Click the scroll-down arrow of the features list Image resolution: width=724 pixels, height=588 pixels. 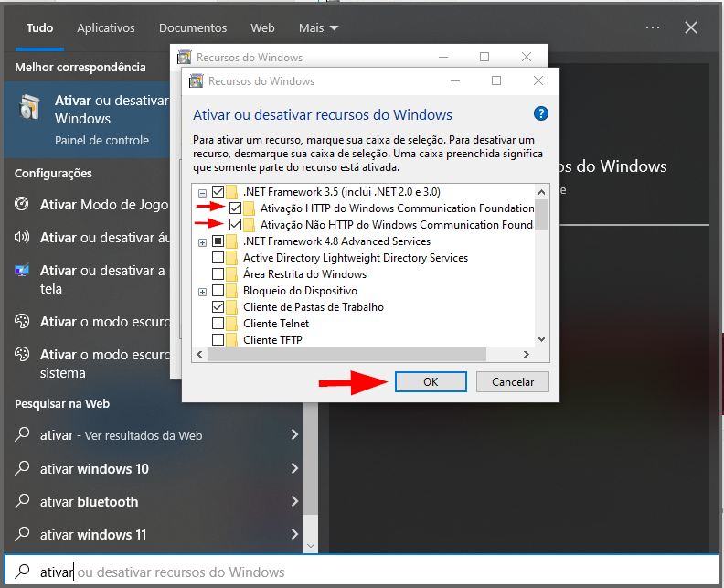(x=541, y=339)
